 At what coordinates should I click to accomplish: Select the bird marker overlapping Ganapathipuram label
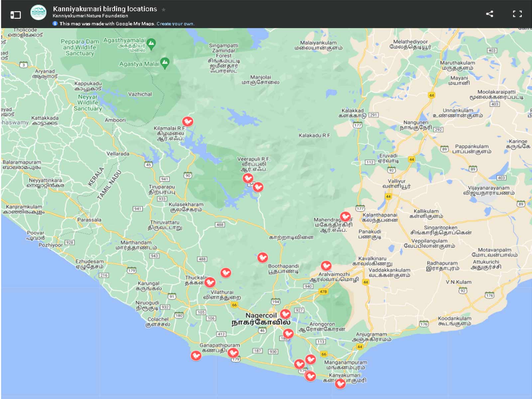coord(233,353)
